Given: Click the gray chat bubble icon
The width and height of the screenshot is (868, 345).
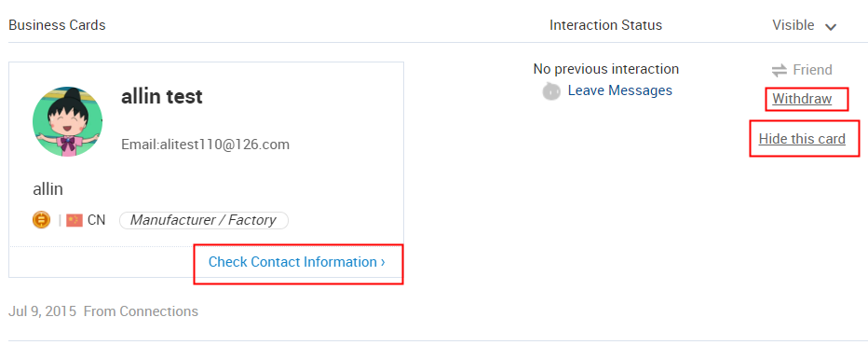Looking at the screenshot, I should 551,91.
